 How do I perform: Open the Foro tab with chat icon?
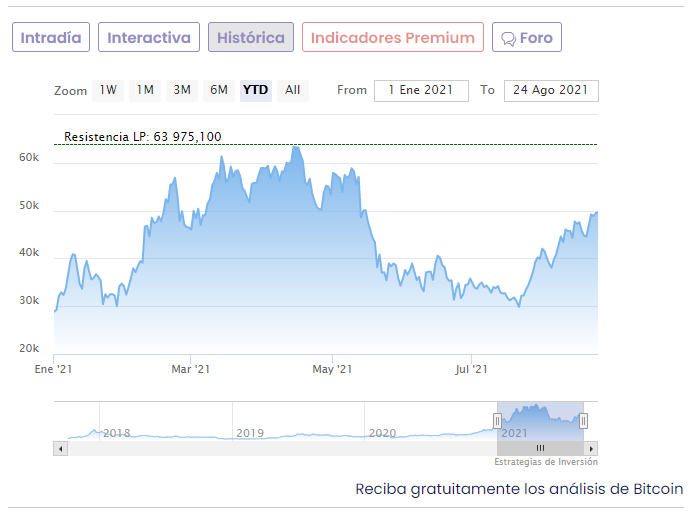click(x=527, y=38)
